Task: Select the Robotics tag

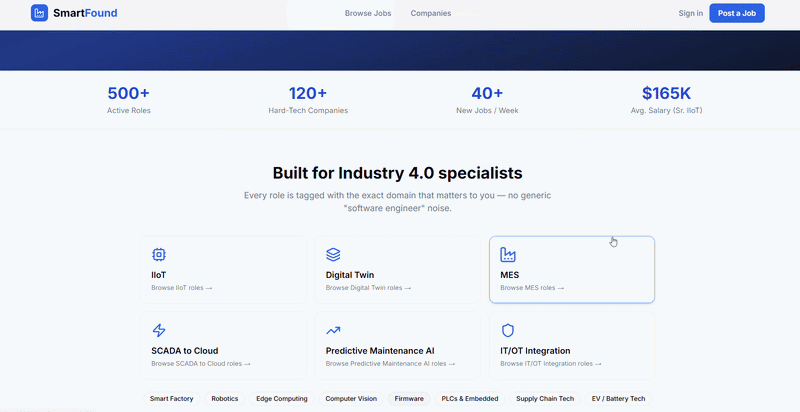Action: pos(225,399)
